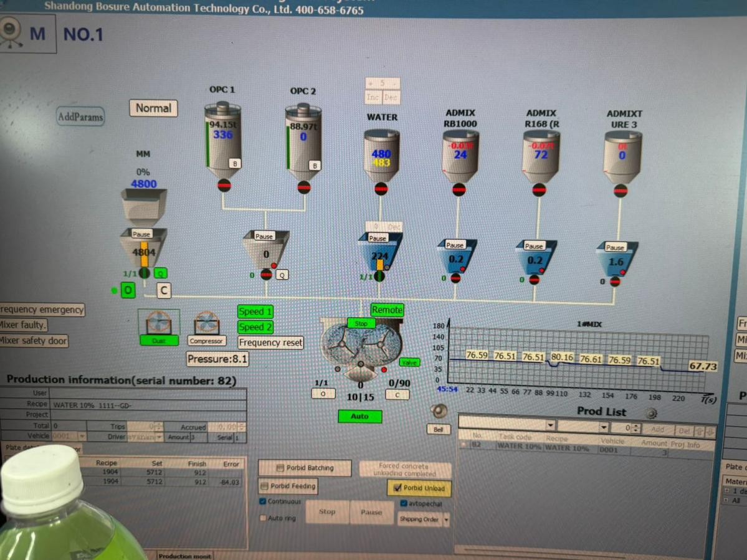Click the ADMIX RB1000 tank icon
747x560 pixels.
tap(460, 156)
